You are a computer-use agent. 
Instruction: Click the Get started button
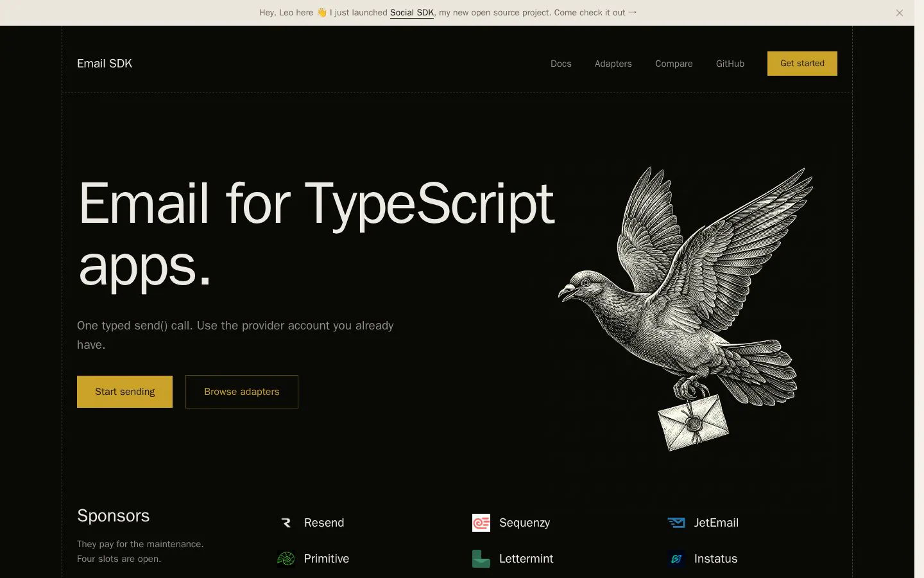(802, 64)
